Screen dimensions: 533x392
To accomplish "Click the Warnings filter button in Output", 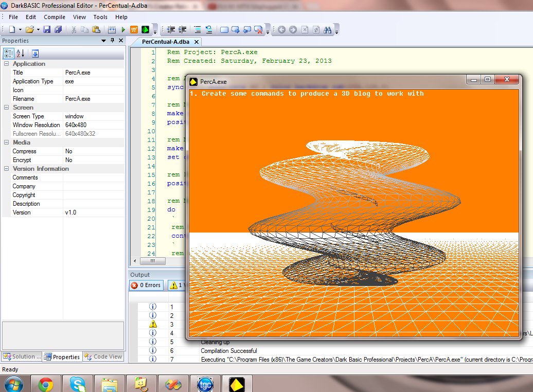I will coord(177,285).
